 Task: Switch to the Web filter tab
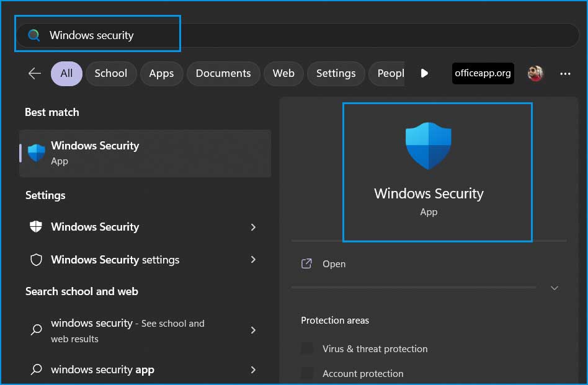click(283, 74)
